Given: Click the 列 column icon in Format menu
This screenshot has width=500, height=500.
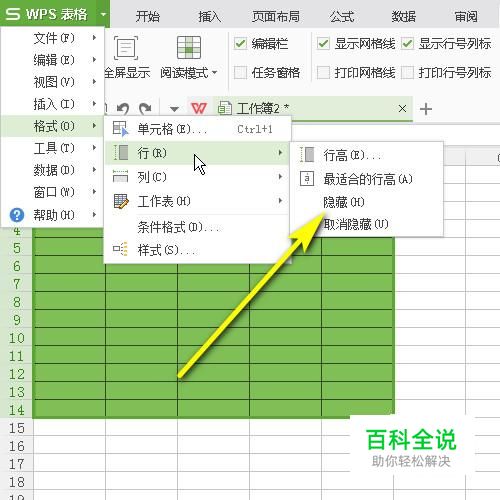Looking at the screenshot, I should (x=120, y=177).
